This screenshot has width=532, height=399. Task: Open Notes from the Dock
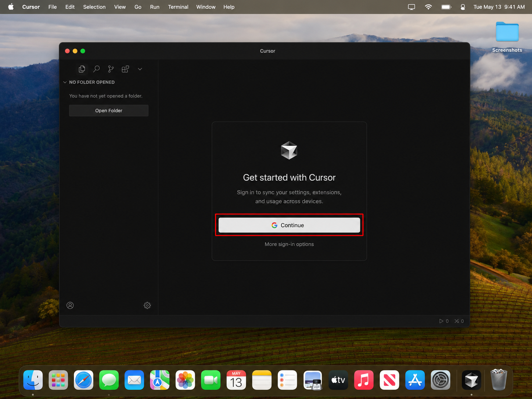(x=262, y=380)
